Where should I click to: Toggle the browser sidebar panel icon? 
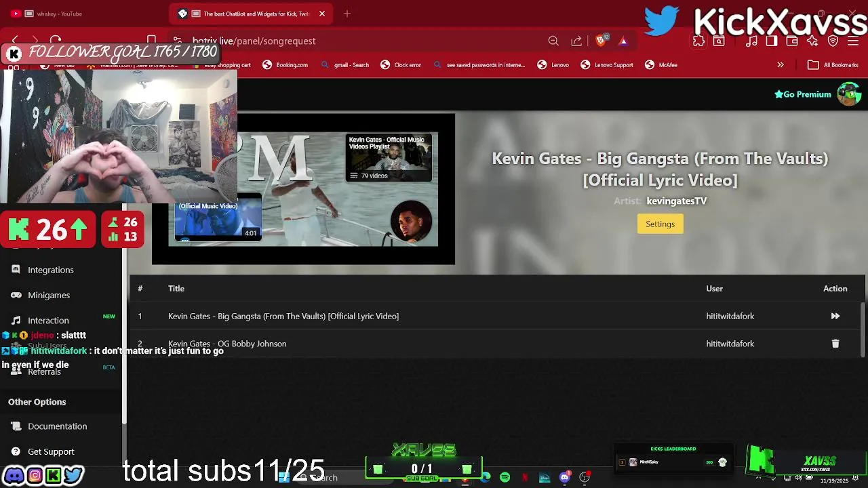click(772, 41)
